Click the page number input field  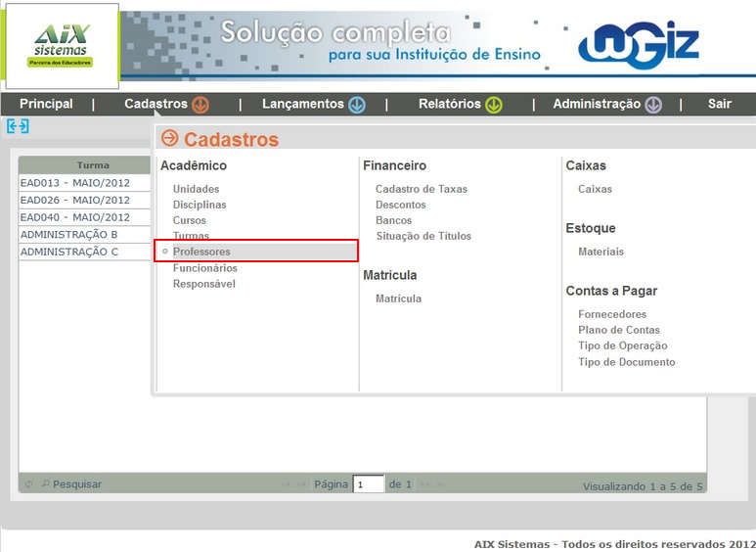[369, 484]
